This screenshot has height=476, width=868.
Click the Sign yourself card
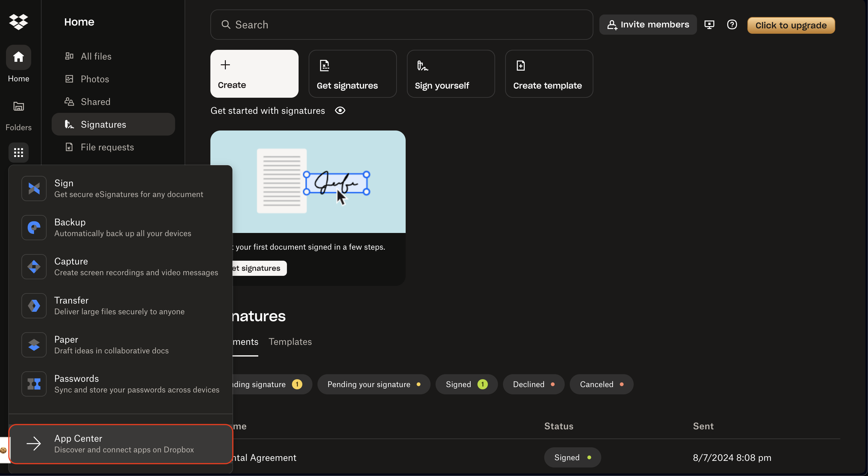pos(451,74)
